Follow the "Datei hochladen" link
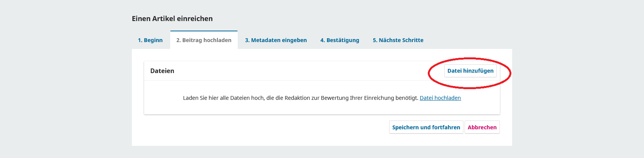 (440, 98)
